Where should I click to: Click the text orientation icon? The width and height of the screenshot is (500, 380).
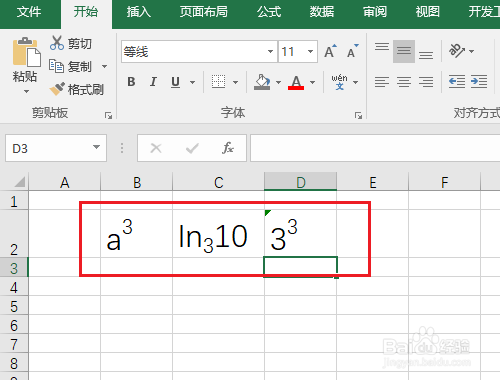click(x=456, y=51)
